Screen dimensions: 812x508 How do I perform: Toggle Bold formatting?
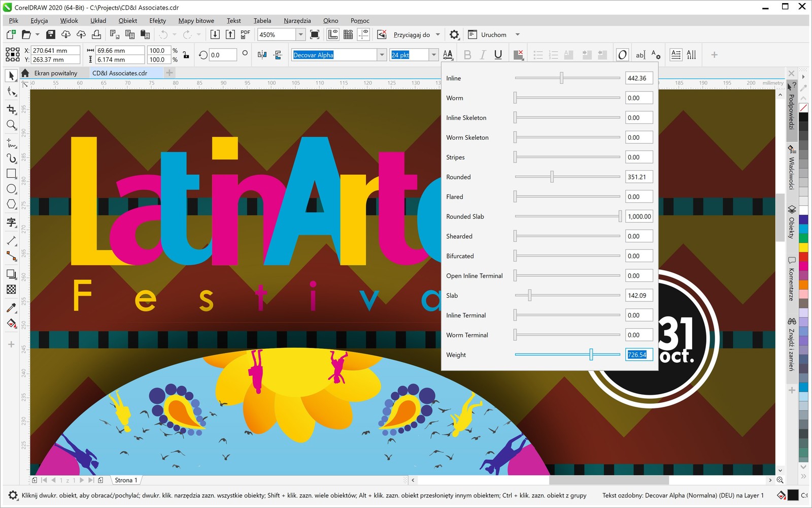pos(467,55)
